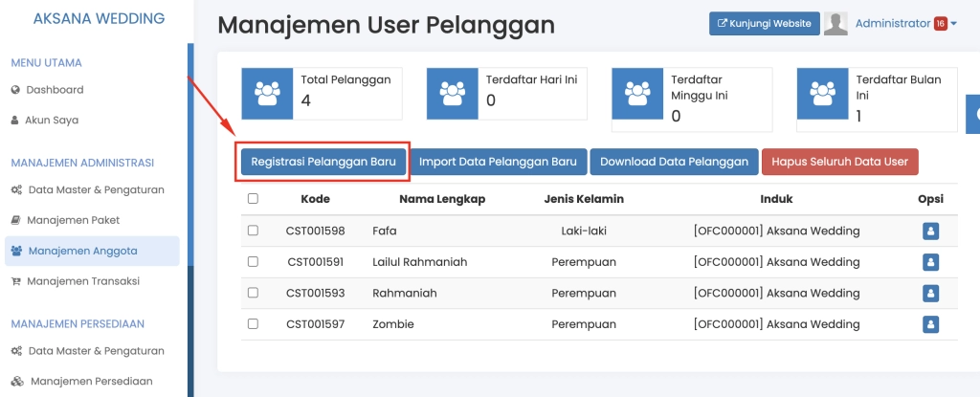This screenshot has height=397, width=980.
Task: Sort by the Nama Lengkap column header
Action: click(x=442, y=199)
